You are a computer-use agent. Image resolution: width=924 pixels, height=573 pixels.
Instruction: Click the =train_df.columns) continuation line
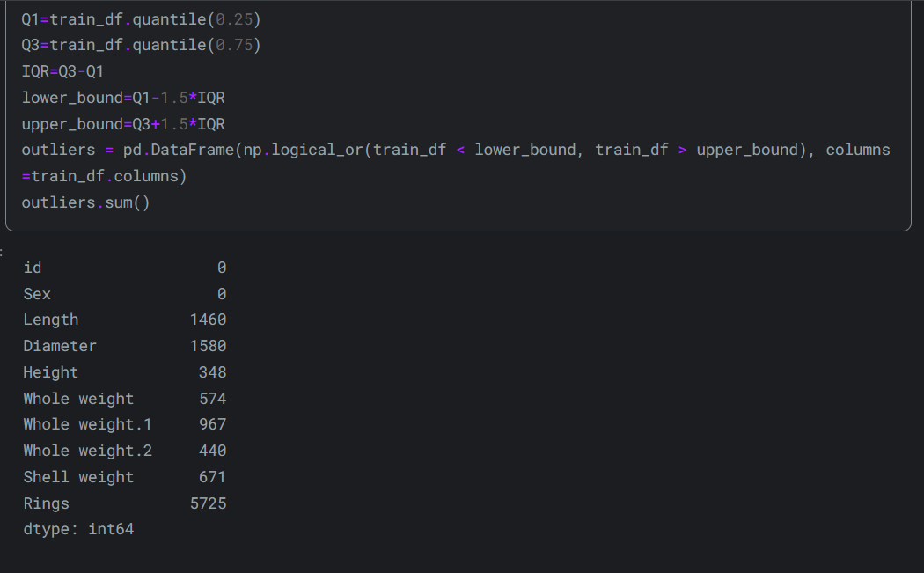(x=105, y=176)
